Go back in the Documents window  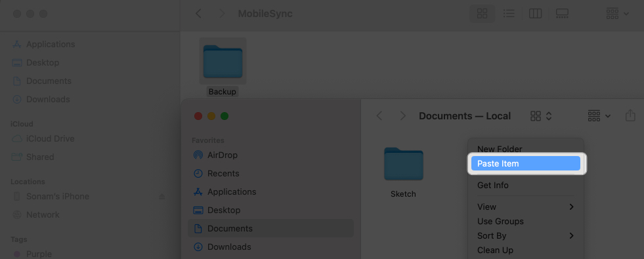(x=379, y=116)
